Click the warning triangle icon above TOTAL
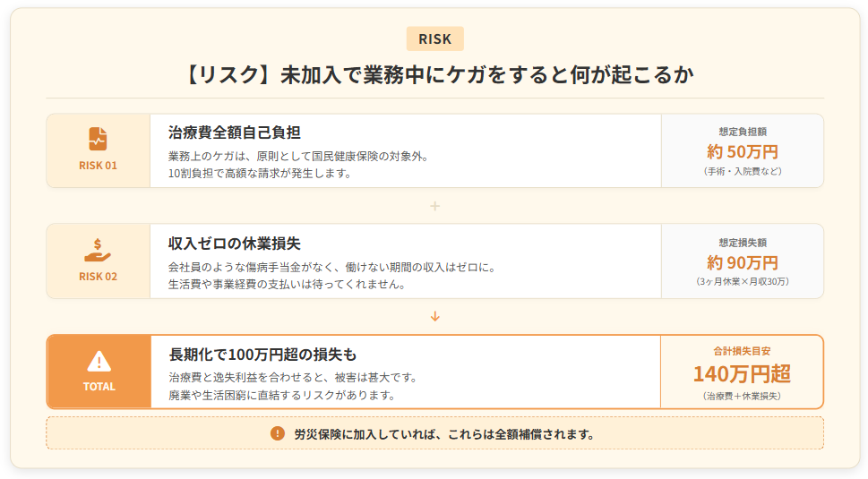 point(99,361)
